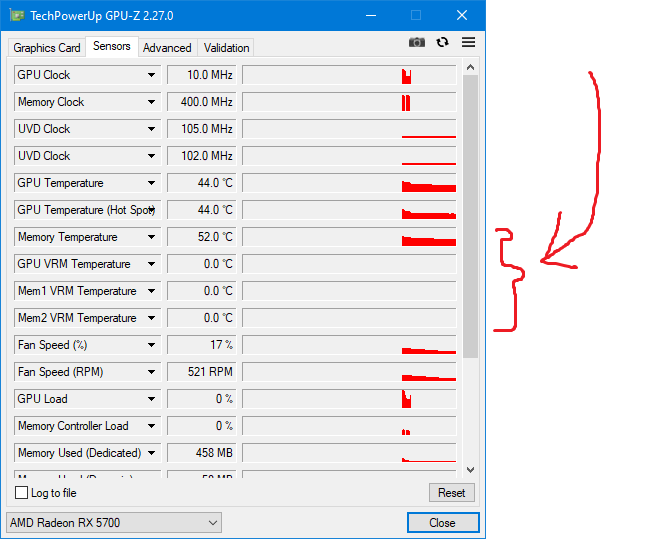Screen dimensions: 668x542
Task: Click the GPU-Z title bar app icon
Action: point(17,16)
